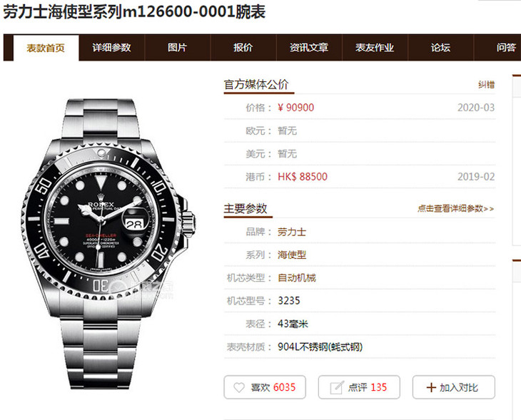Click the 海使型 series link
Viewport: 521px width, 420px height.
click(x=292, y=255)
